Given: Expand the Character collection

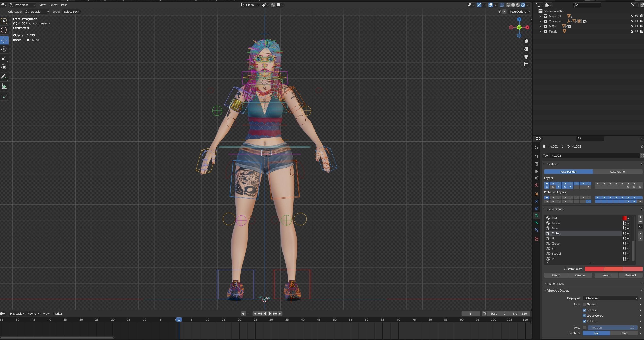Looking at the screenshot, I should click(540, 21).
